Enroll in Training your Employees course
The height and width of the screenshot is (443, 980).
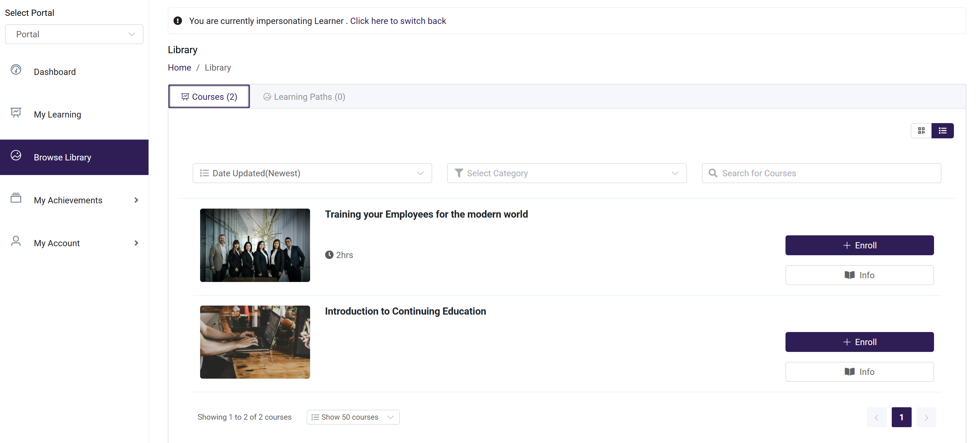(859, 246)
